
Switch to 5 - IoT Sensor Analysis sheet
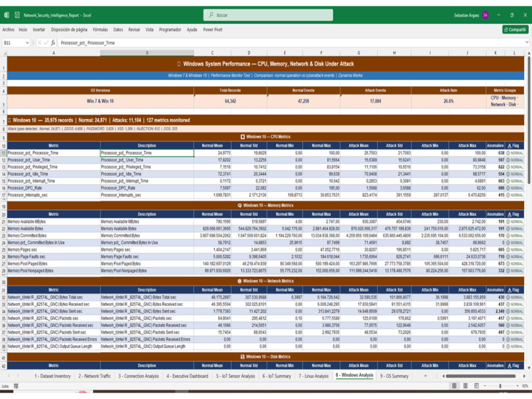point(236,376)
